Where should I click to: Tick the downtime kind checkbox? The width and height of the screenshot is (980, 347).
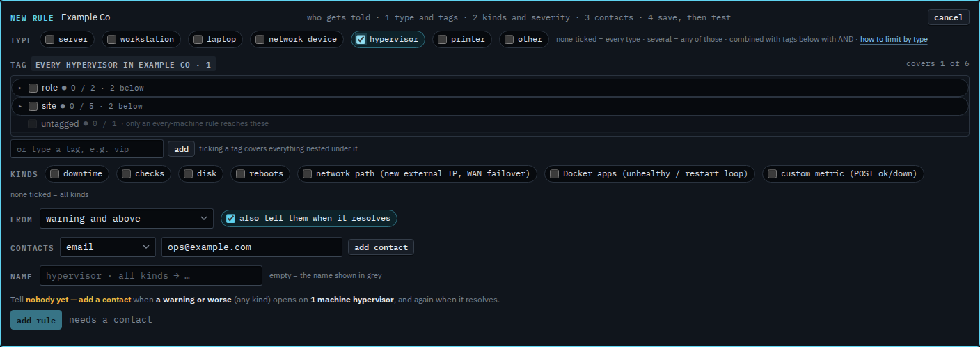pos(54,173)
